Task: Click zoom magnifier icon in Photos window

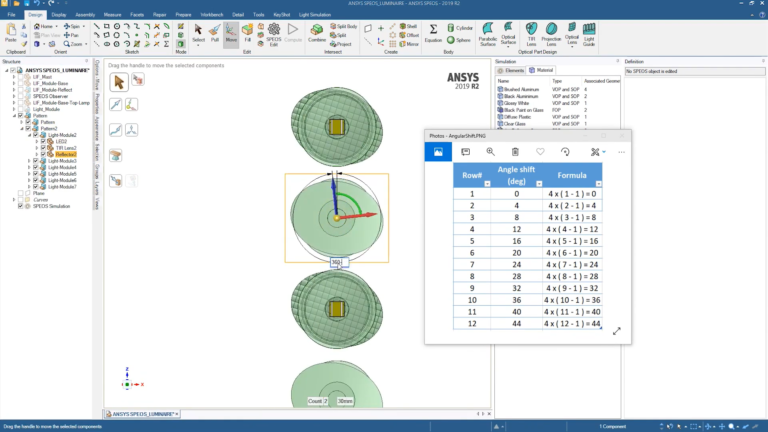Action: [x=490, y=152]
